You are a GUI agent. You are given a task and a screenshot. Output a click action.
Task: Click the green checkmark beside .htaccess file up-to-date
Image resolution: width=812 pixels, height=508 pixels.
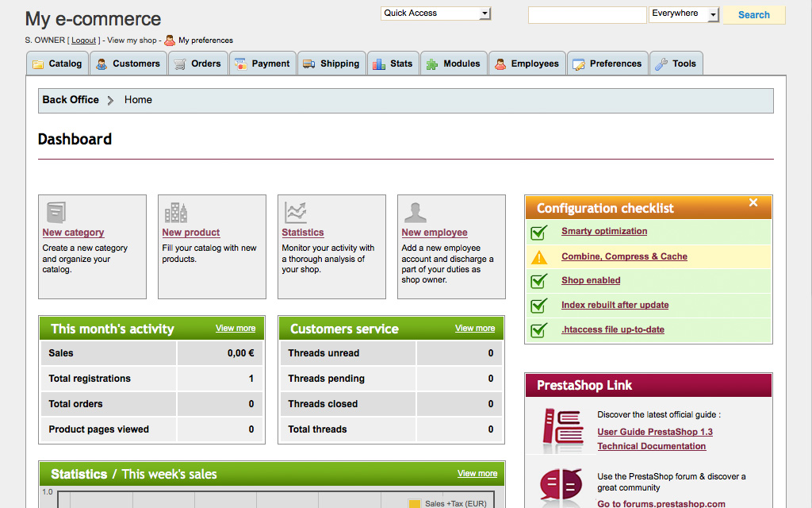(539, 330)
